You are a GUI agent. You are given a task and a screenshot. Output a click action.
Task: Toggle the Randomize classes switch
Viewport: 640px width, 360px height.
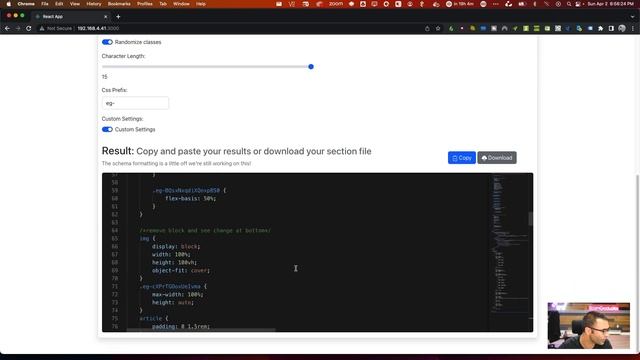(x=107, y=42)
